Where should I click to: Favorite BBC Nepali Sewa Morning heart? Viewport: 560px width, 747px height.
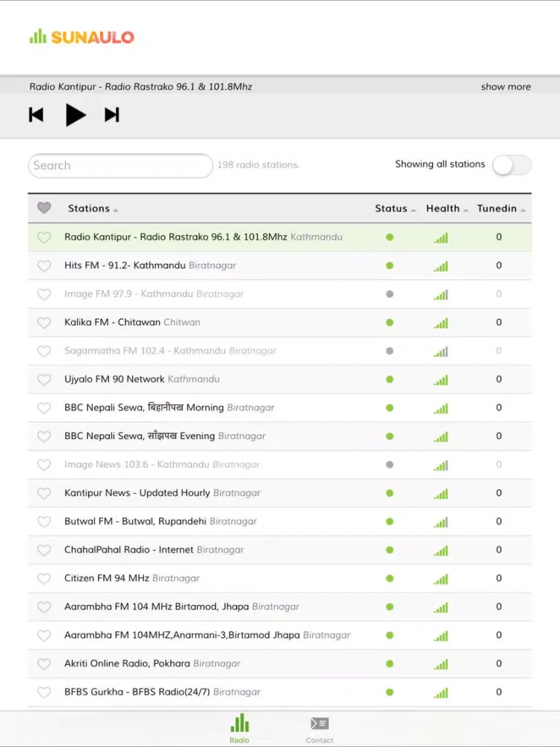[x=44, y=408]
